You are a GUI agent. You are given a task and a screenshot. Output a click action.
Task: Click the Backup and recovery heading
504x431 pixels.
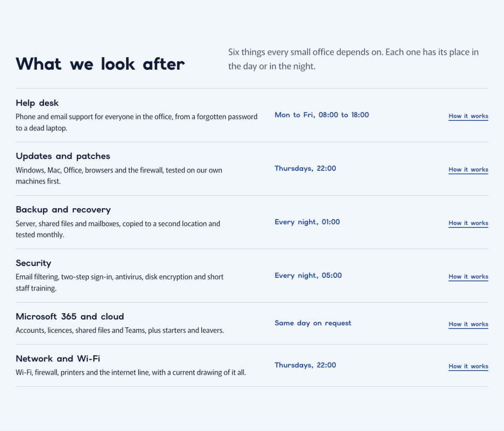(63, 209)
